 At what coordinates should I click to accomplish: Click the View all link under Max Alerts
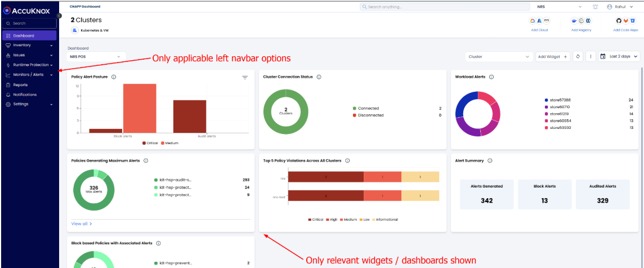(x=82, y=224)
